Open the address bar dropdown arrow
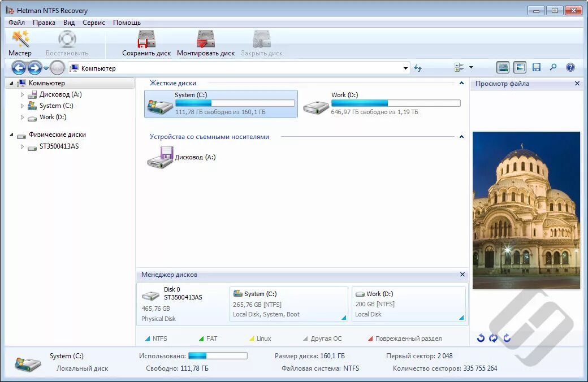Image resolution: width=588 pixels, height=382 pixels. (x=405, y=68)
